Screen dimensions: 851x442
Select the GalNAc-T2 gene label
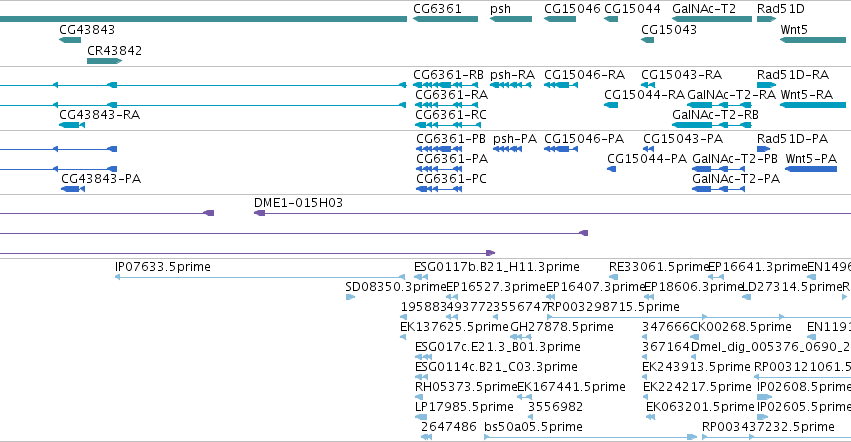point(704,9)
